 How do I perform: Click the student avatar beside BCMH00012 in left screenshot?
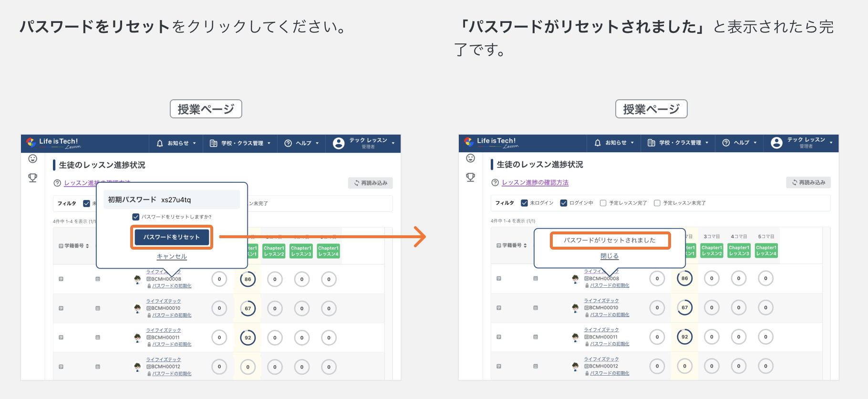point(137,367)
